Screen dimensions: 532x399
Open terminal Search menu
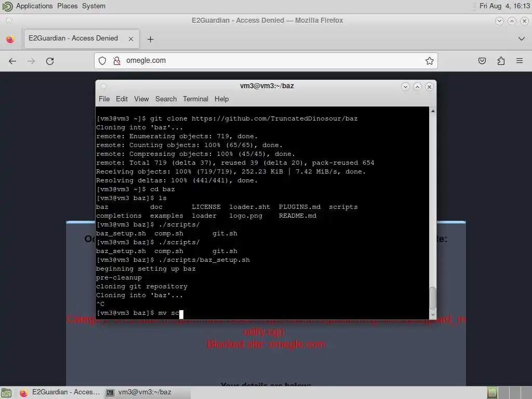(166, 99)
